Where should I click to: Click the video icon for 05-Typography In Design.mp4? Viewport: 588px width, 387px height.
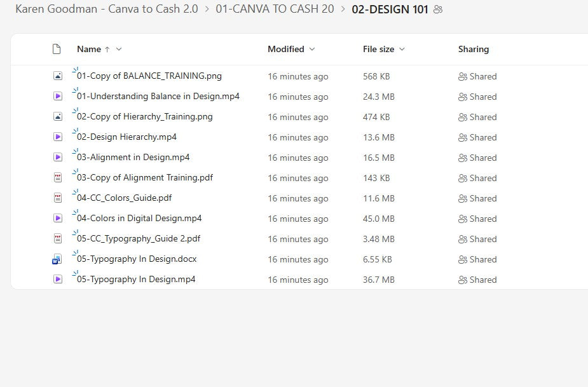point(57,279)
